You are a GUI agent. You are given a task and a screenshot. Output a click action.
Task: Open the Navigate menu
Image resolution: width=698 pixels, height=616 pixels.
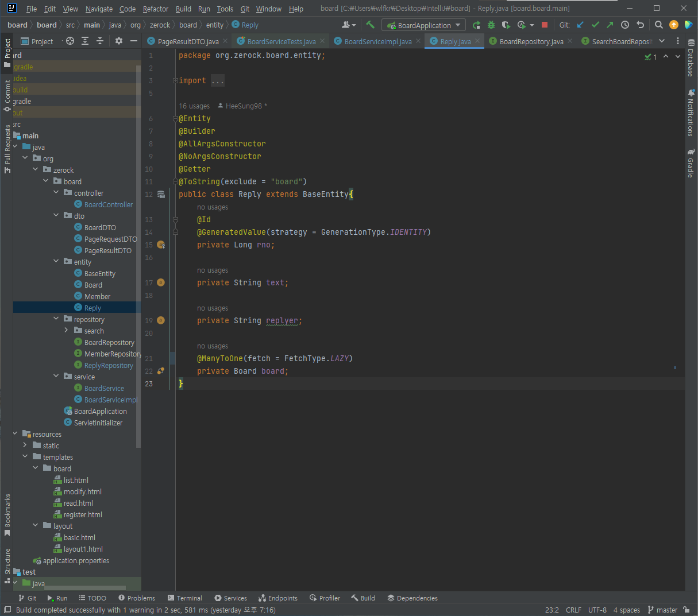coord(99,9)
